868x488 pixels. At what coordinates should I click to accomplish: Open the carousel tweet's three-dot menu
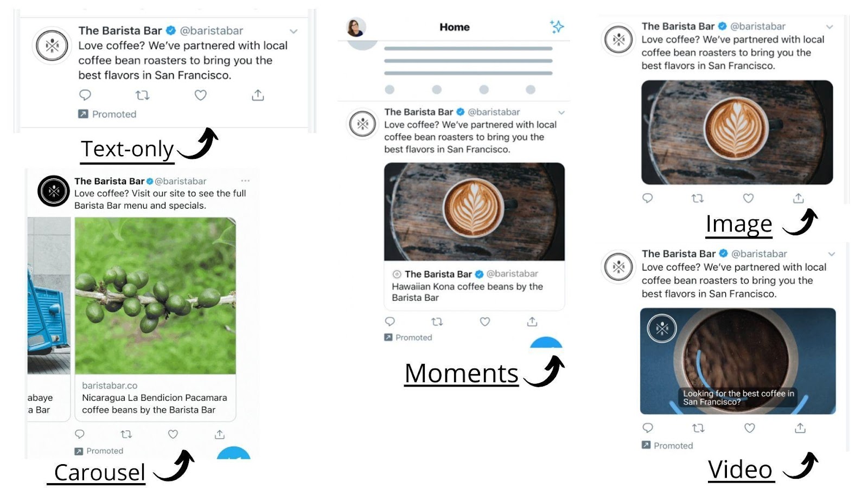245,181
